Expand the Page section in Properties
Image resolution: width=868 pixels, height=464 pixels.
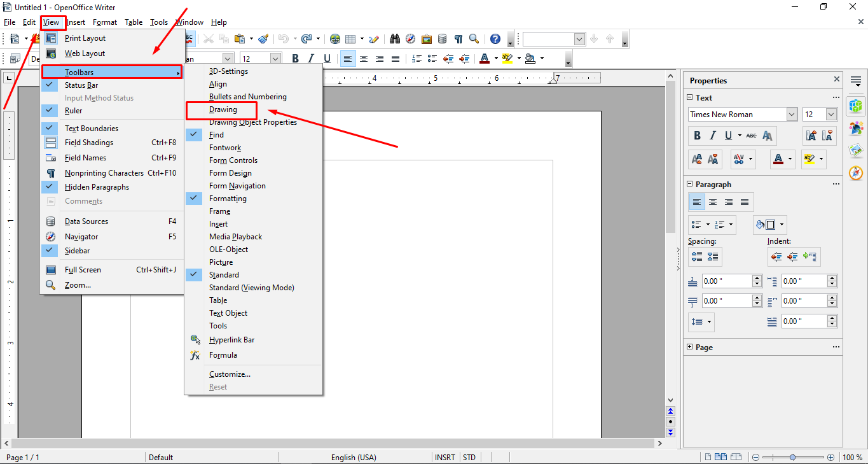click(691, 347)
